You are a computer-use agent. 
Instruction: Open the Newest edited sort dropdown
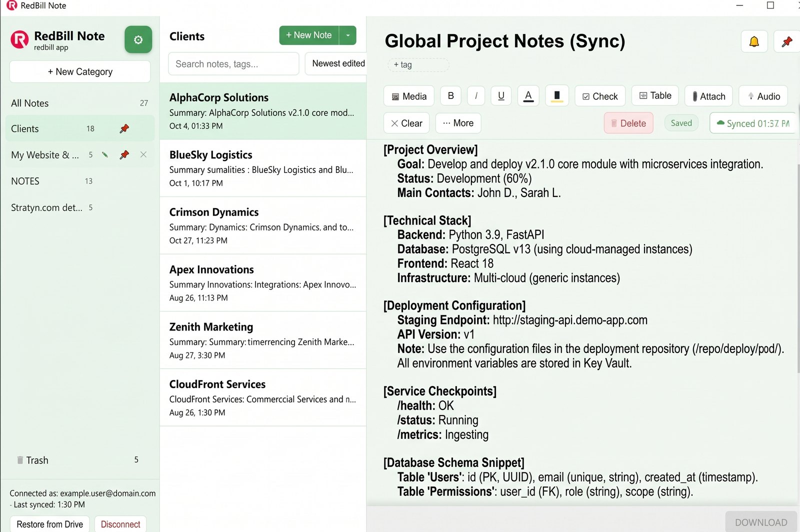(x=336, y=63)
